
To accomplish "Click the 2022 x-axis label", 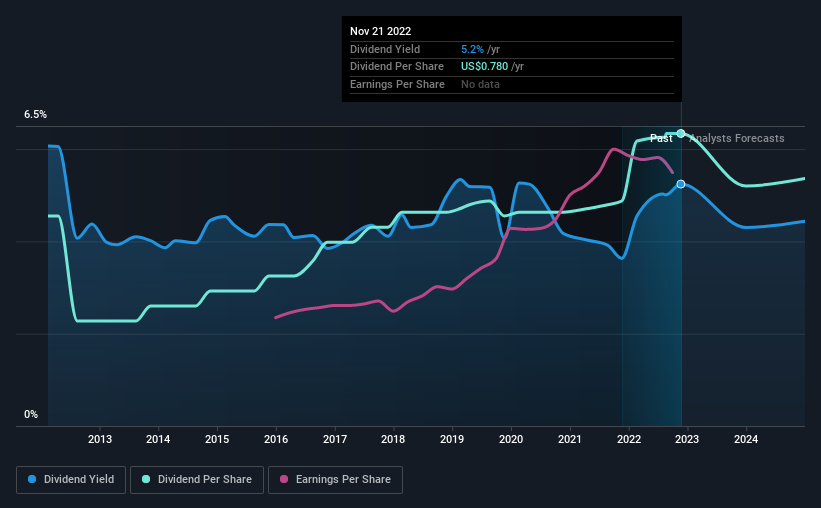I will point(629,439).
